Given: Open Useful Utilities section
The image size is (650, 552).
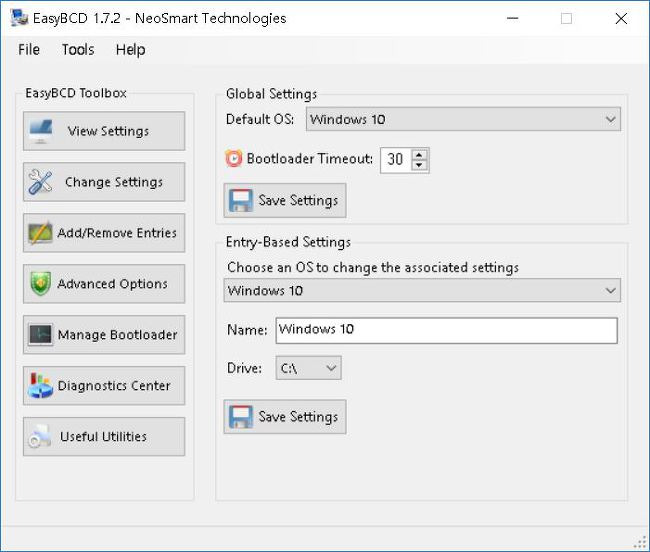Looking at the screenshot, I should pos(104,436).
